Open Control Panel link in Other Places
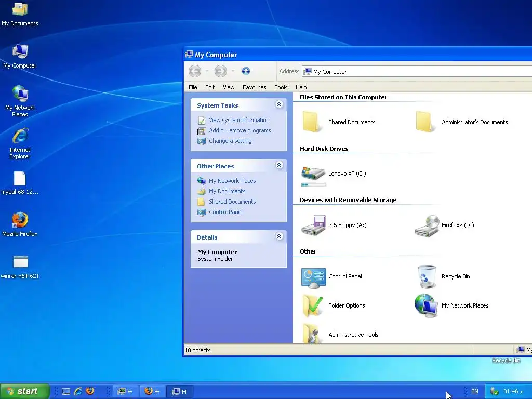Viewport: 532px width, 399px height. coord(225,212)
